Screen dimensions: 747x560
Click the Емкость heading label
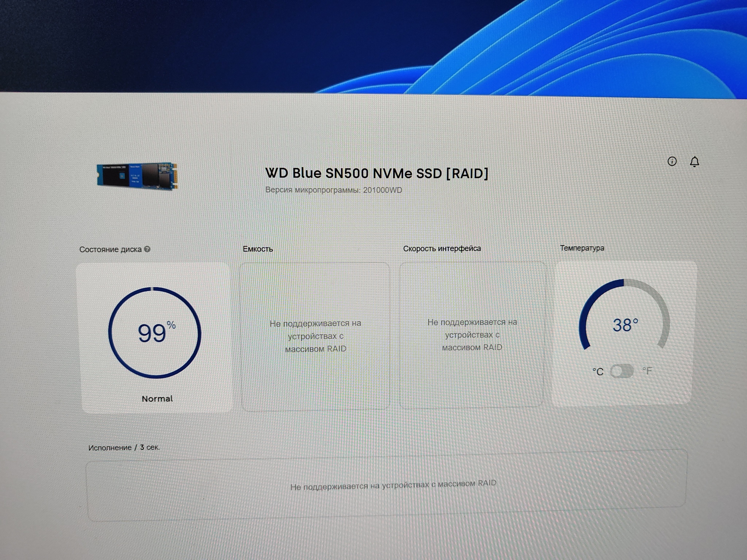click(258, 249)
